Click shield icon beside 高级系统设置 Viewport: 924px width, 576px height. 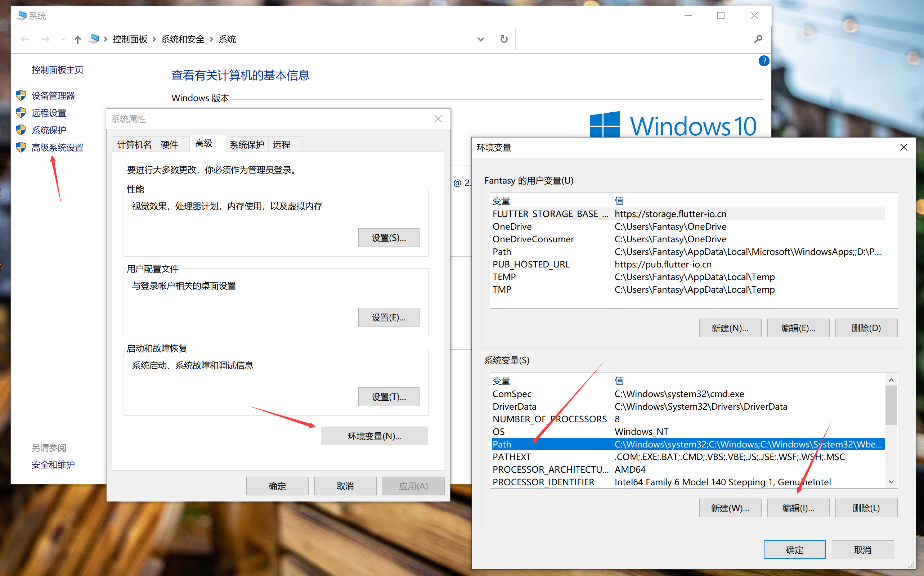tap(21, 147)
